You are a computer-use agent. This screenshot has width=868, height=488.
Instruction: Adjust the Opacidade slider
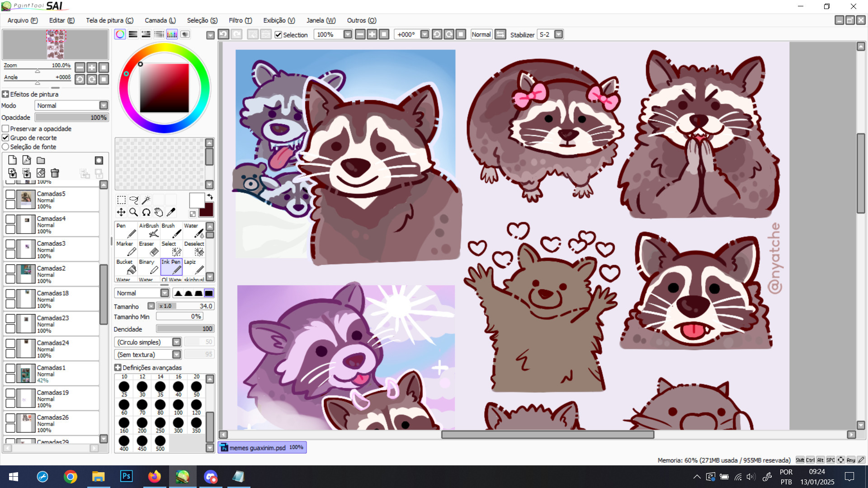[x=71, y=117]
